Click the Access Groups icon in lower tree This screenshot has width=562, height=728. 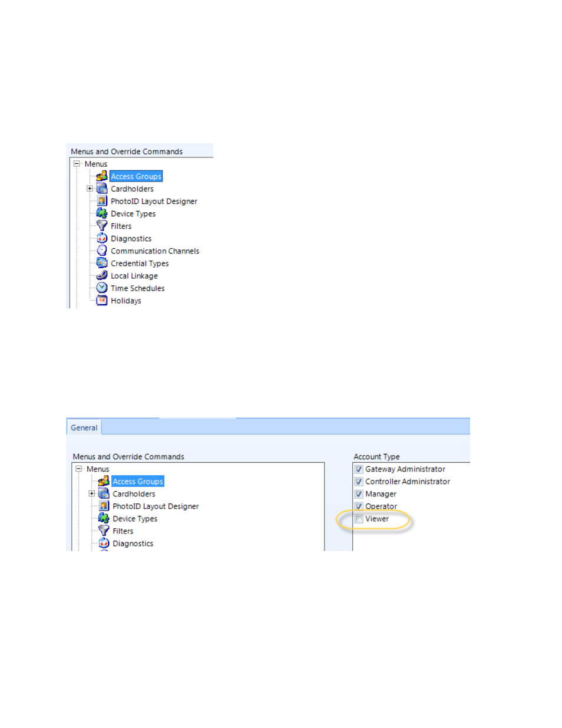click(104, 481)
